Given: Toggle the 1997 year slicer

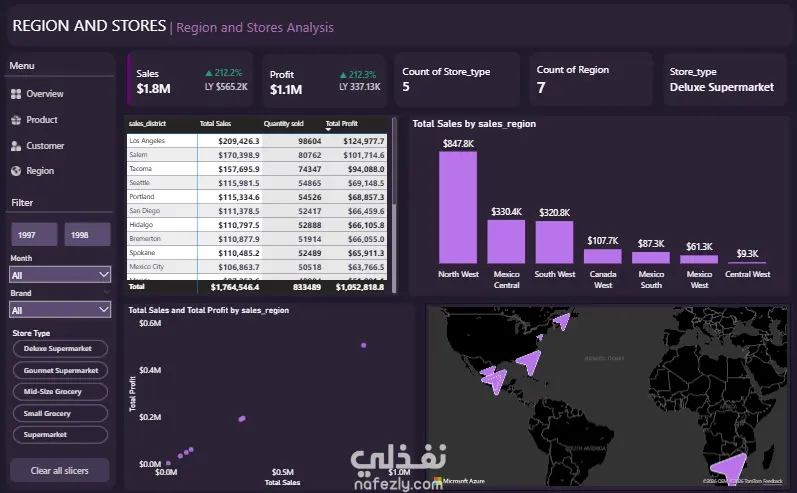Looking at the screenshot, I should tap(34, 235).
